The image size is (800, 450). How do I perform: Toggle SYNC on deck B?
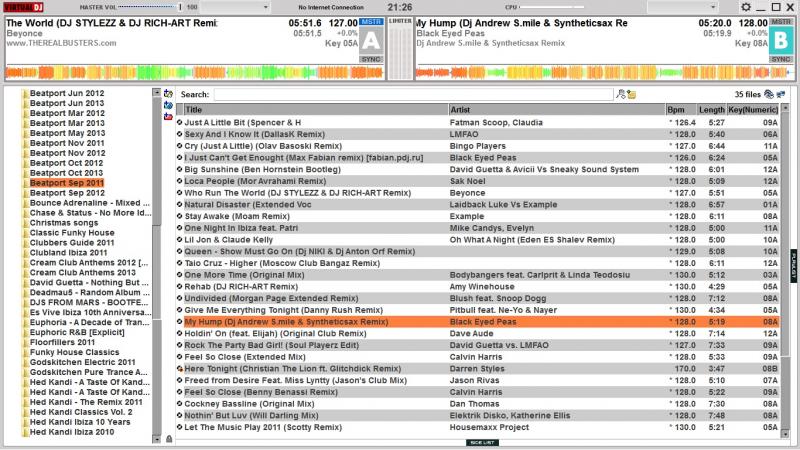[781, 59]
